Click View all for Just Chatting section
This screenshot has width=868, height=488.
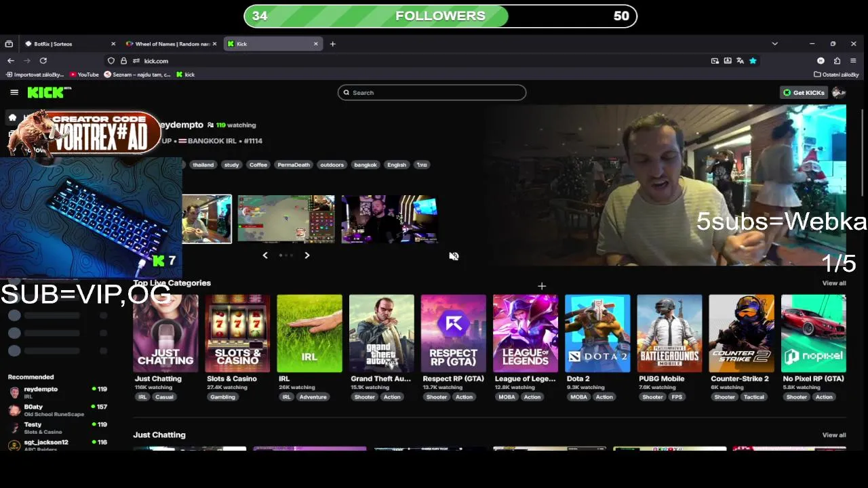coord(834,435)
